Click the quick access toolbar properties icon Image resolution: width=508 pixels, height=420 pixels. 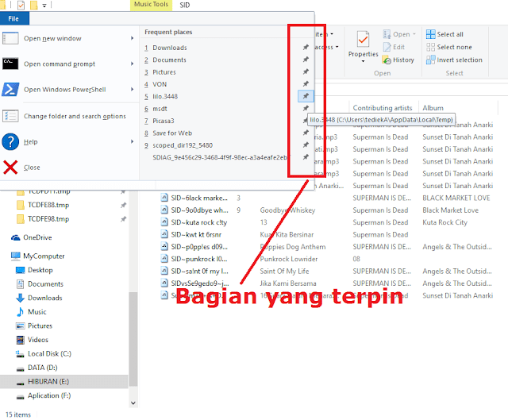point(21,6)
